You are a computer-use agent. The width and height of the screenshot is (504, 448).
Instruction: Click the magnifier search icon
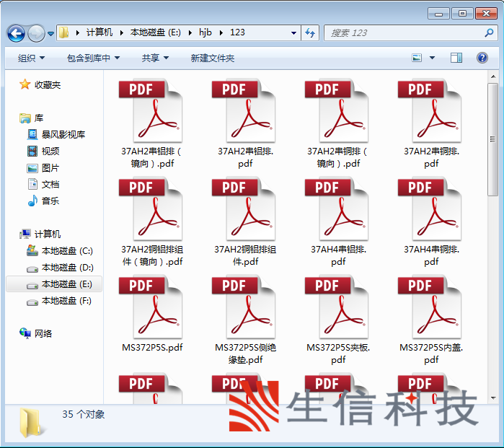(x=489, y=32)
